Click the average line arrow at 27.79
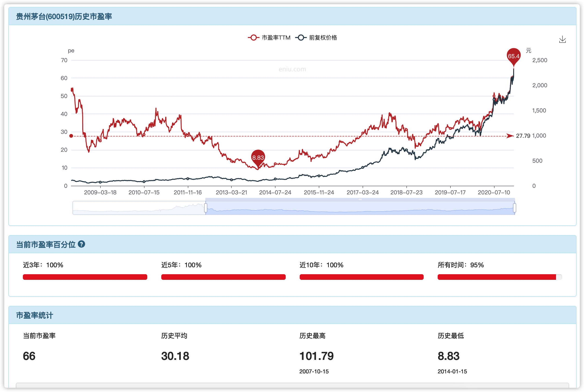The height and width of the screenshot is (392, 584). click(510, 136)
